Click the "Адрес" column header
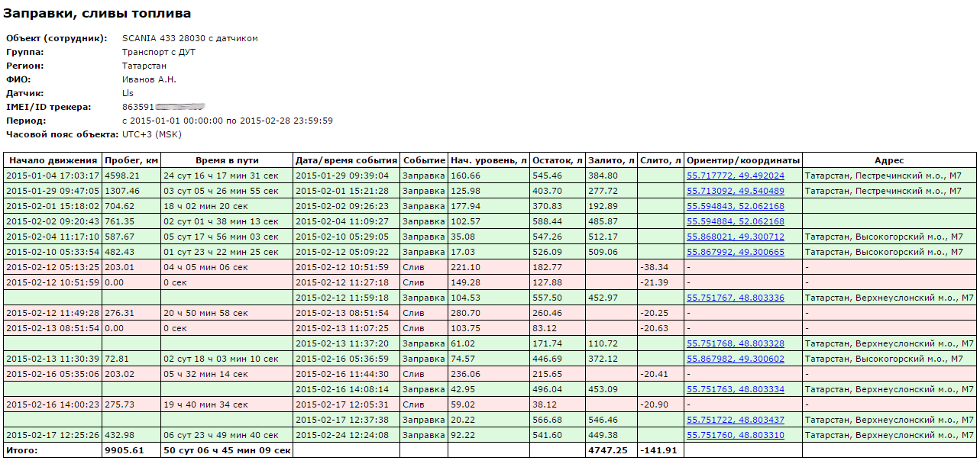Viewport: 980px width, 464px height. pyautogui.click(x=889, y=160)
